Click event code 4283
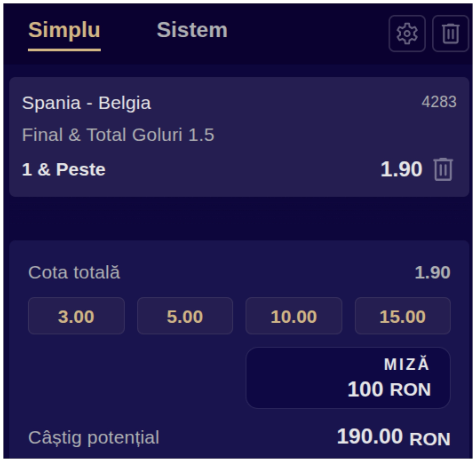The height and width of the screenshot is (462, 476). point(439,102)
